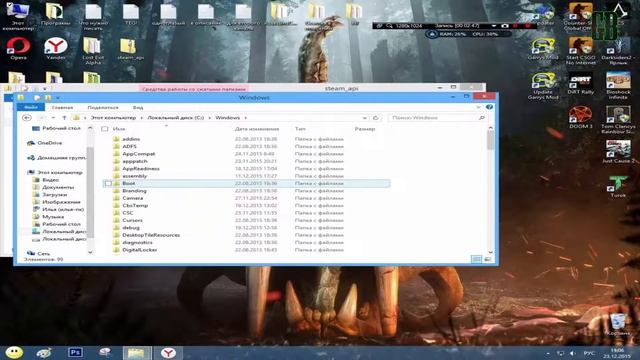Switch to large thumbnails view icon

(x=487, y=259)
